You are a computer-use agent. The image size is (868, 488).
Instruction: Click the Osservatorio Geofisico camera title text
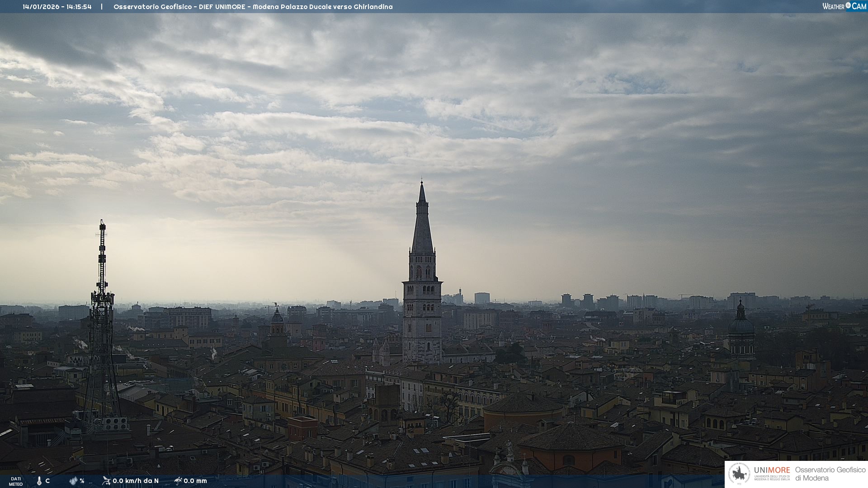coord(253,7)
